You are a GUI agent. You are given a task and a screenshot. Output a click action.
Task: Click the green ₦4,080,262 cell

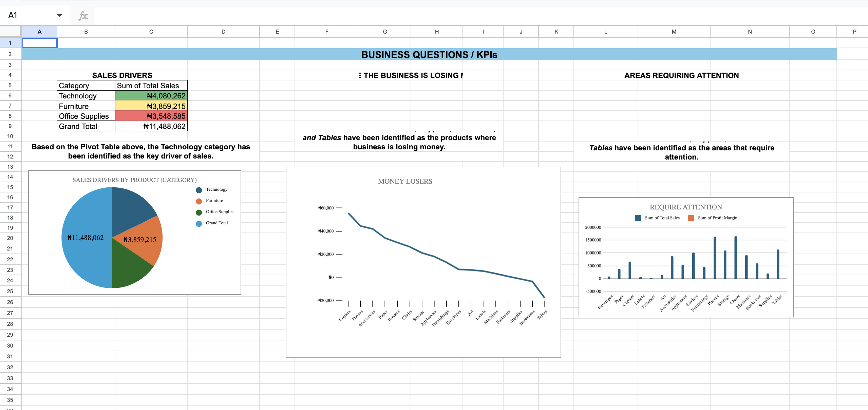click(151, 96)
